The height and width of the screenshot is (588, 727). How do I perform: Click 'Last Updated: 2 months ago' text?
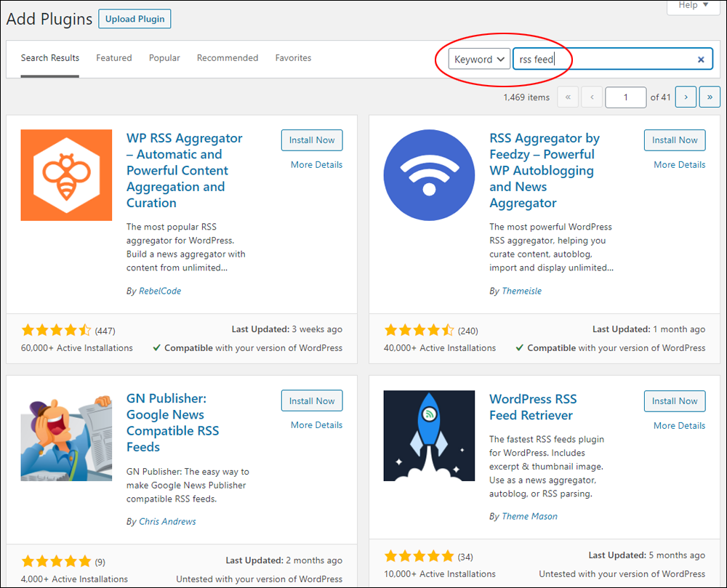click(x=284, y=560)
